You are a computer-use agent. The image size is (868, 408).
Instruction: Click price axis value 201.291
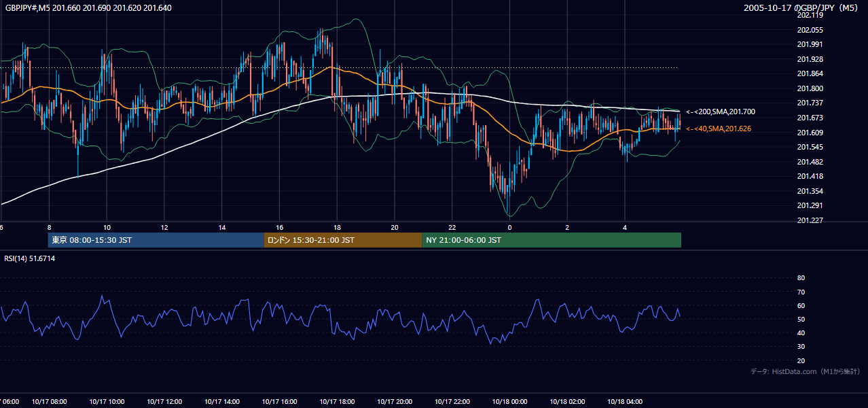810,205
